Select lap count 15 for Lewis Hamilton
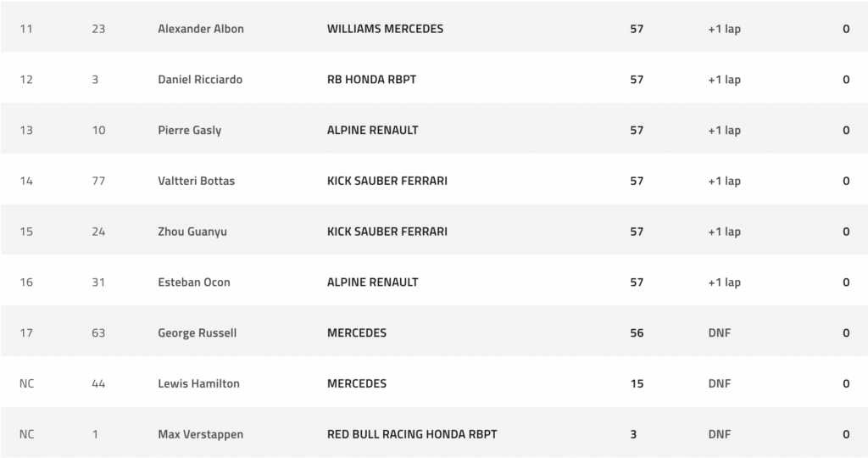Viewport: 868px width, 458px height. pyautogui.click(x=637, y=383)
